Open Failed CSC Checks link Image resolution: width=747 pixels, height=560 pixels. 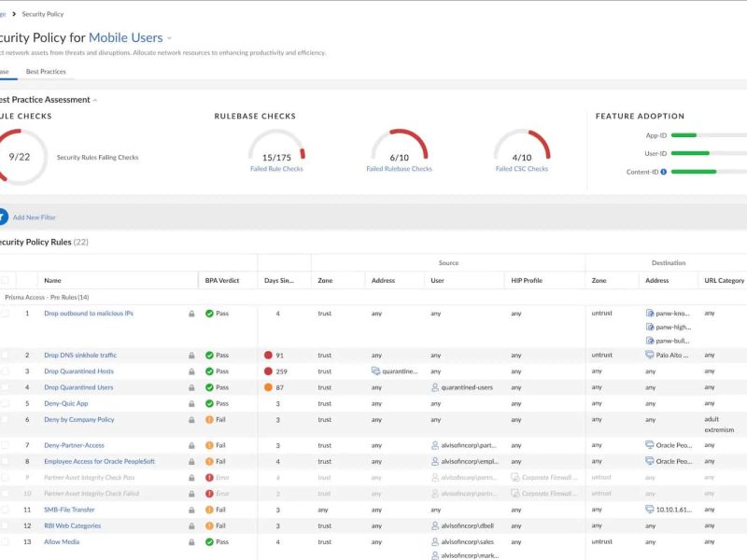click(x=522, y=169)
